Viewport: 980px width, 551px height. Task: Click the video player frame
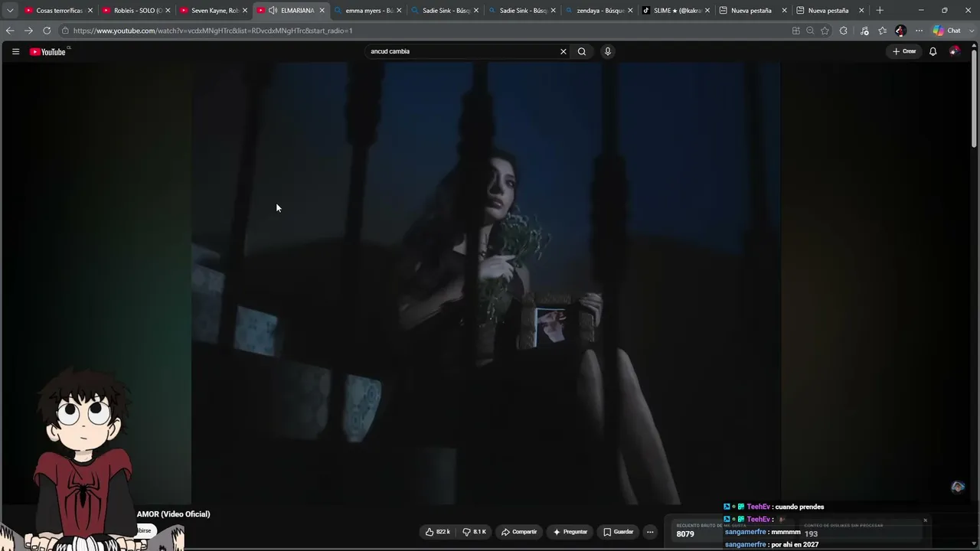click(485, 283)
